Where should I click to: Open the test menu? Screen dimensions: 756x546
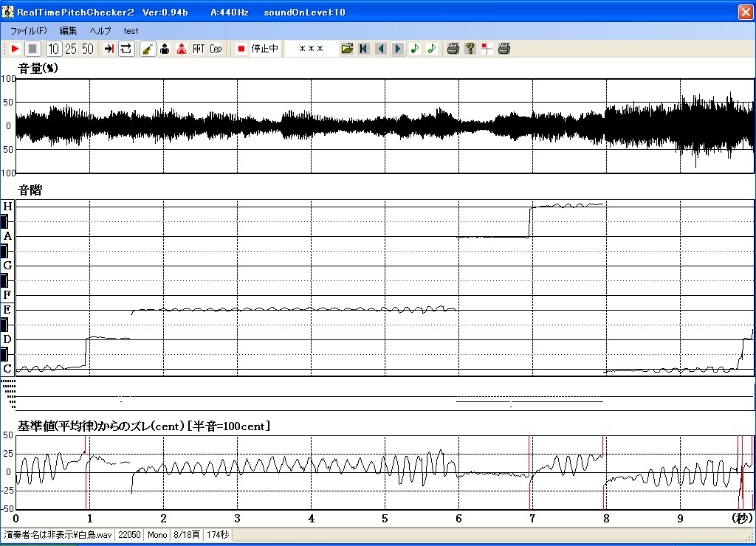pos(131,31)
